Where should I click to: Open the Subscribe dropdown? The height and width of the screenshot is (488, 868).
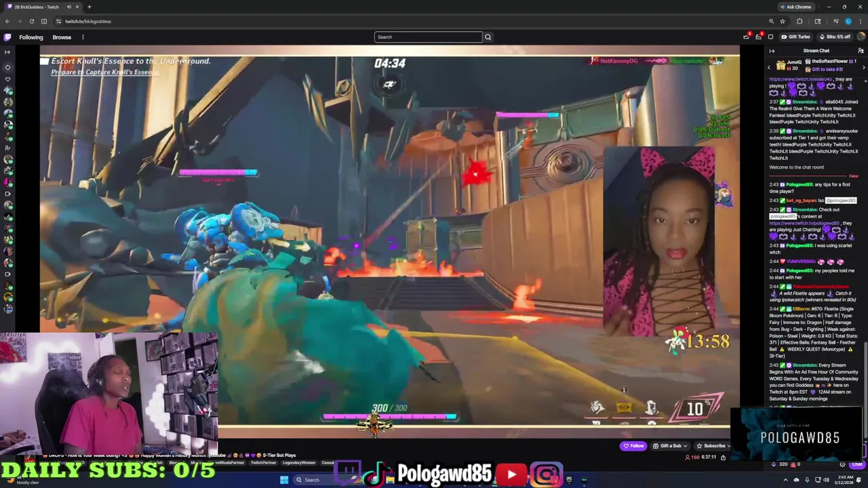[714, 446]
